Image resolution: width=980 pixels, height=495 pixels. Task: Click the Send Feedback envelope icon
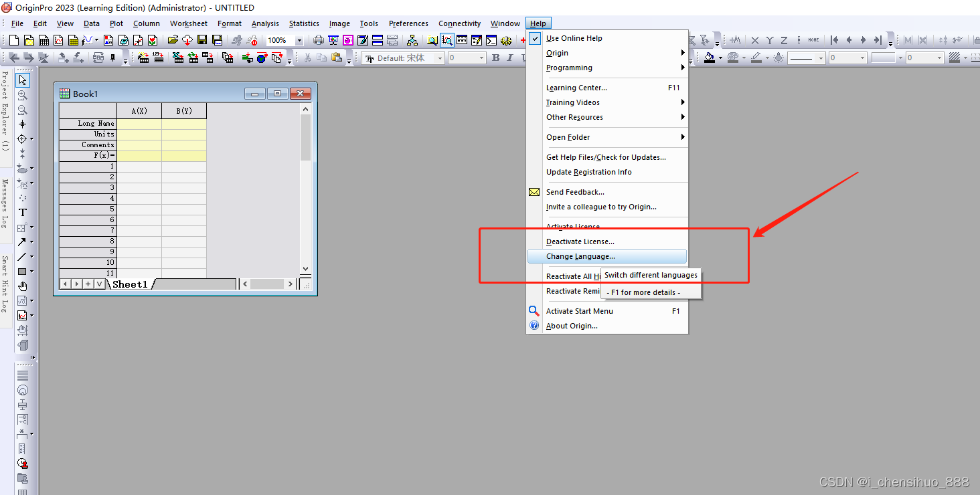534,192
